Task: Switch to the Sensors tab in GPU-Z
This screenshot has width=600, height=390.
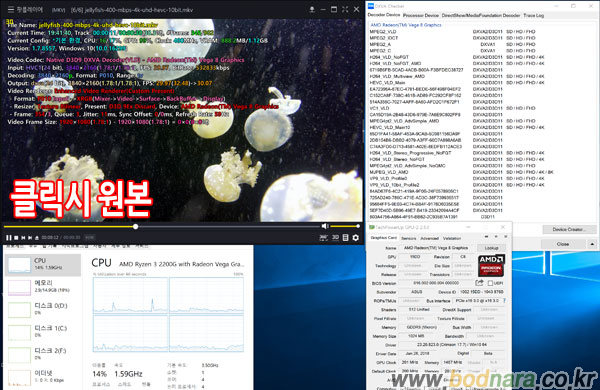Action: tap(408, 238)
